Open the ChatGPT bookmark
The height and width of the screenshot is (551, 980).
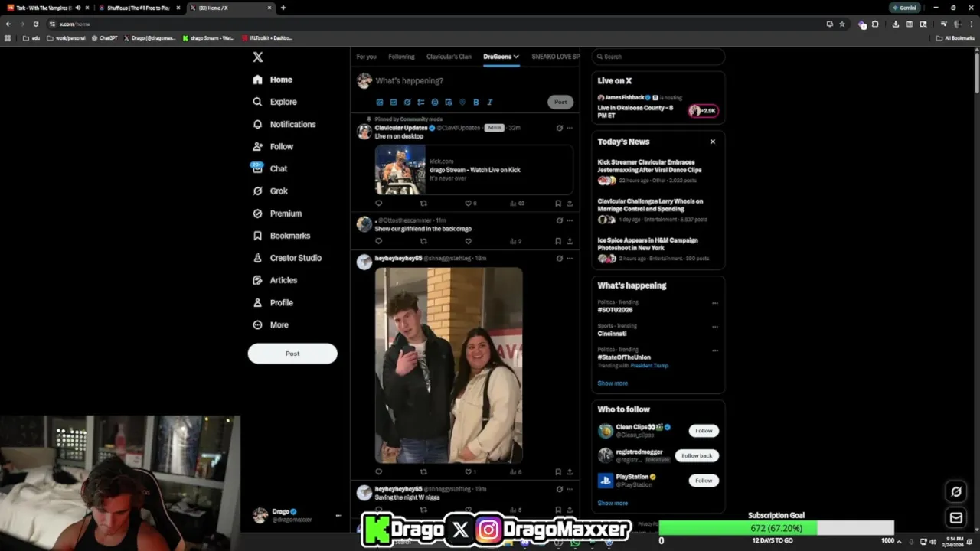105,37
